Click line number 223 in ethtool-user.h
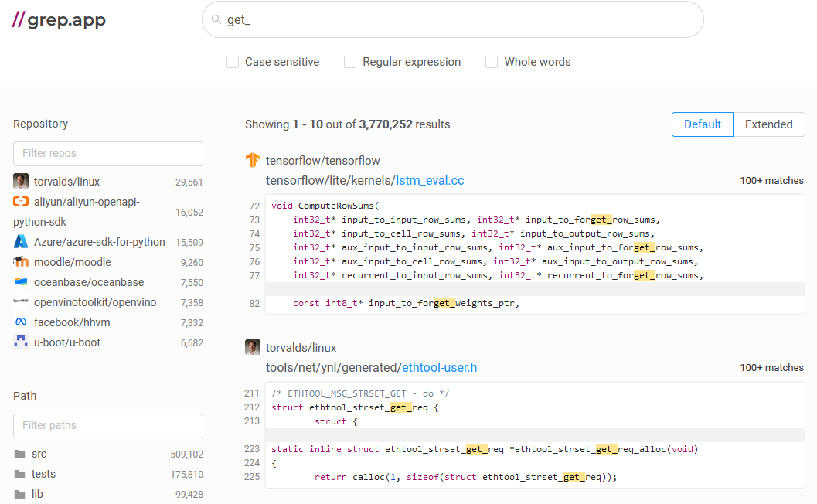 (252, 449)
